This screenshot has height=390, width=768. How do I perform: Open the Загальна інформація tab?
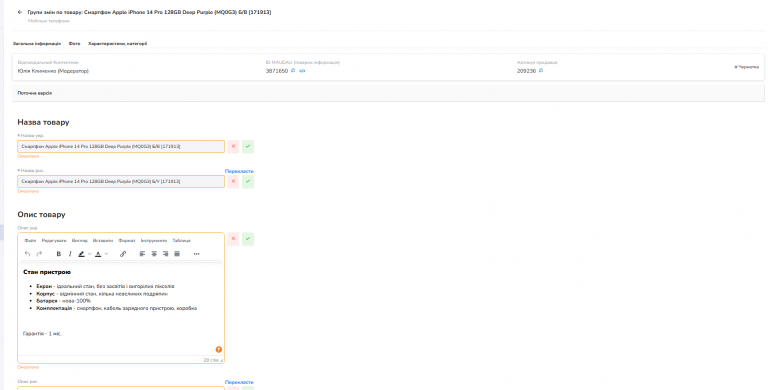(37, 44)
